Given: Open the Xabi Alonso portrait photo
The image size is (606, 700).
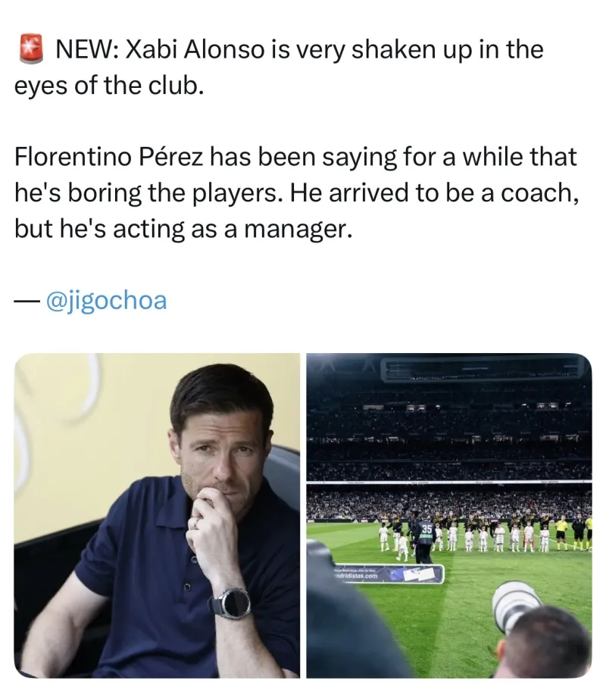Looking at the screenshot, I should (x=157, y=515).
